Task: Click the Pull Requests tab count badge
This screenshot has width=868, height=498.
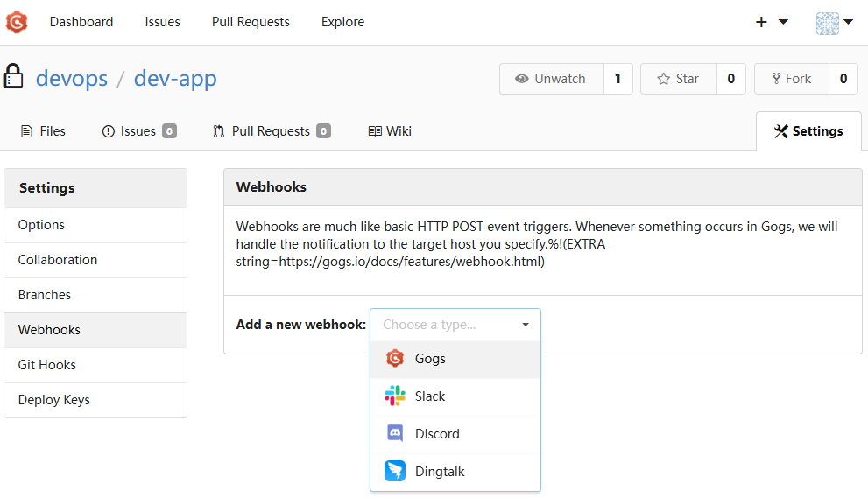Action: click(x=323, y=131)
